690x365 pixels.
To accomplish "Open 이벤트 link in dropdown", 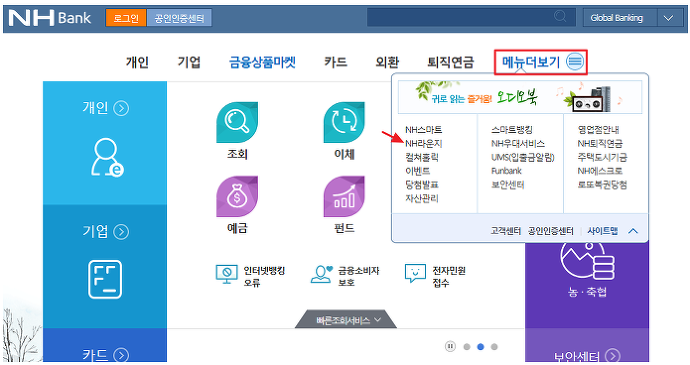I will [x=417, y=171].
